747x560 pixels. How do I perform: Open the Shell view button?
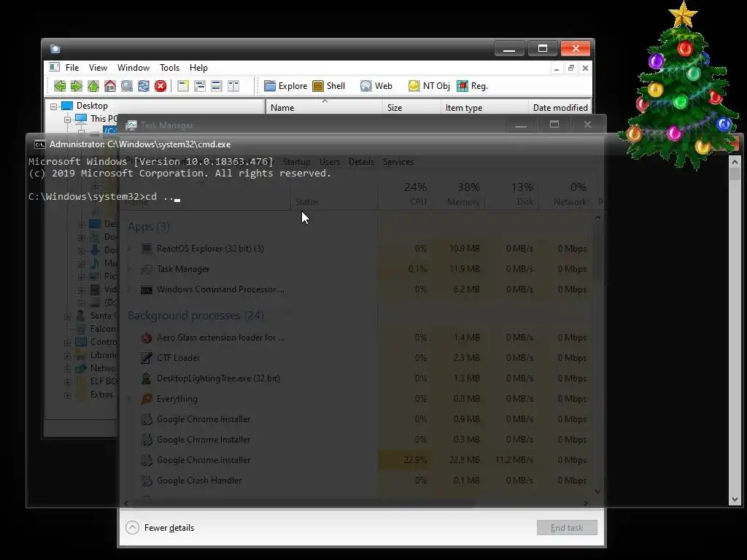[x=329, y=86]
